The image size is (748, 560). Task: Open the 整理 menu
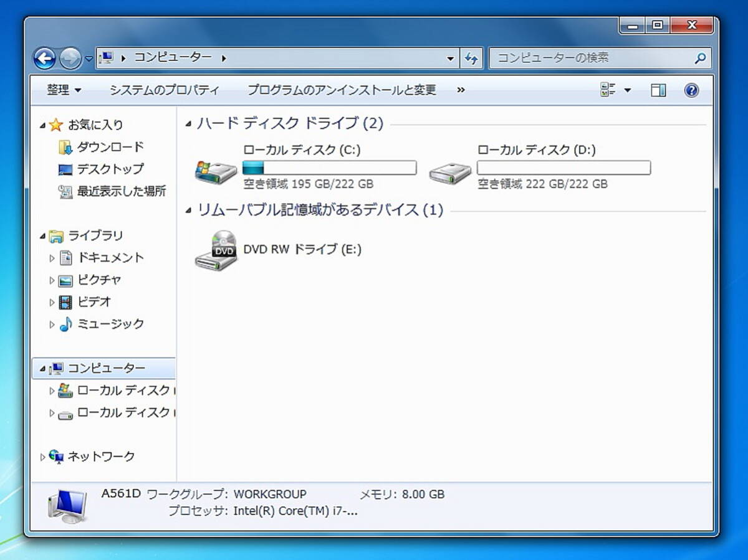[64, 90]
